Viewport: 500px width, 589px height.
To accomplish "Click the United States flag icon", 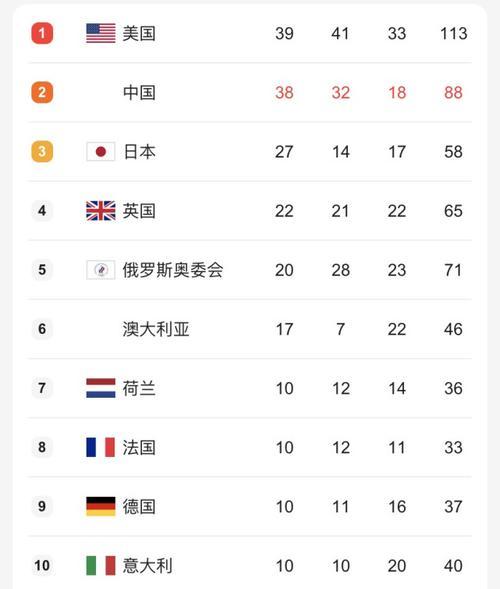I will coord(101,33).
